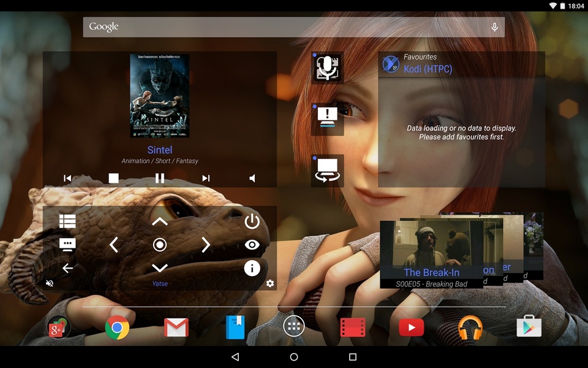Tap the Yatse label on the remote

160,283
